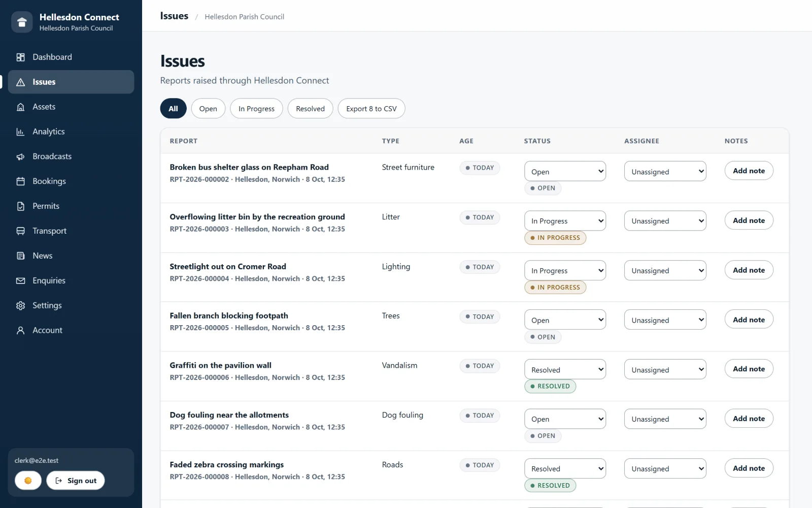Open Permits via the document icon

tap(21, 206)
